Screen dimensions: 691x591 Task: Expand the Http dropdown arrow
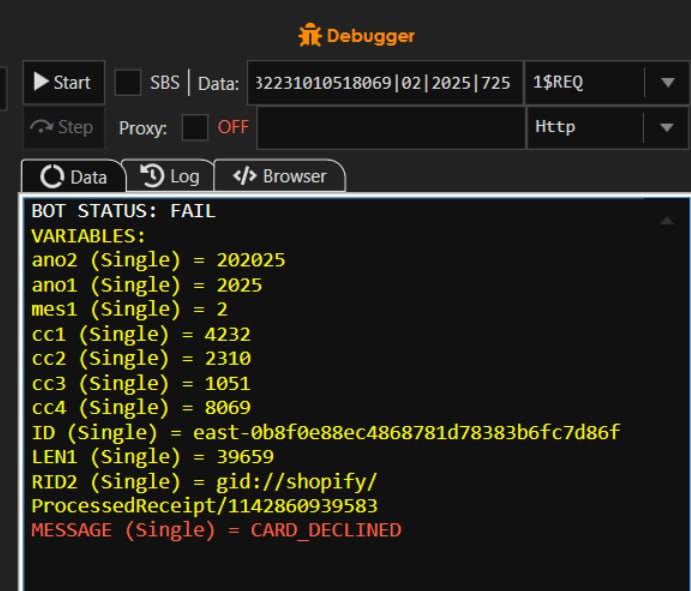[667, 128]
